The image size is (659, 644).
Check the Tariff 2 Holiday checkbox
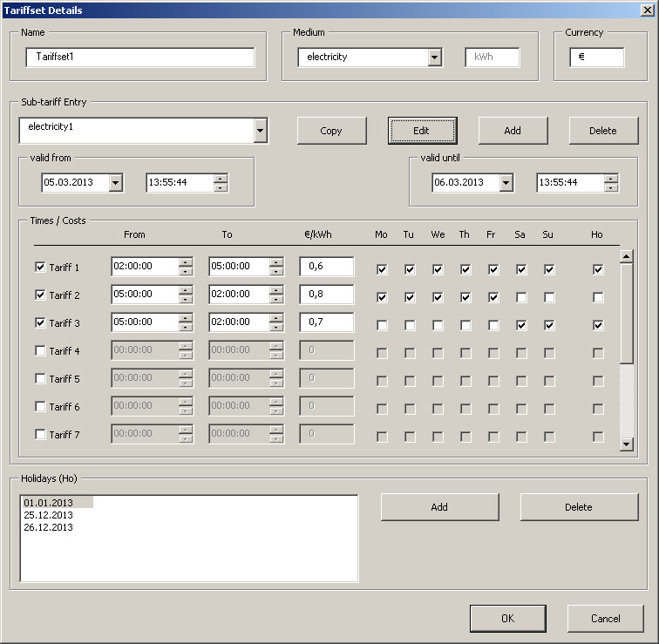[598, 298]
